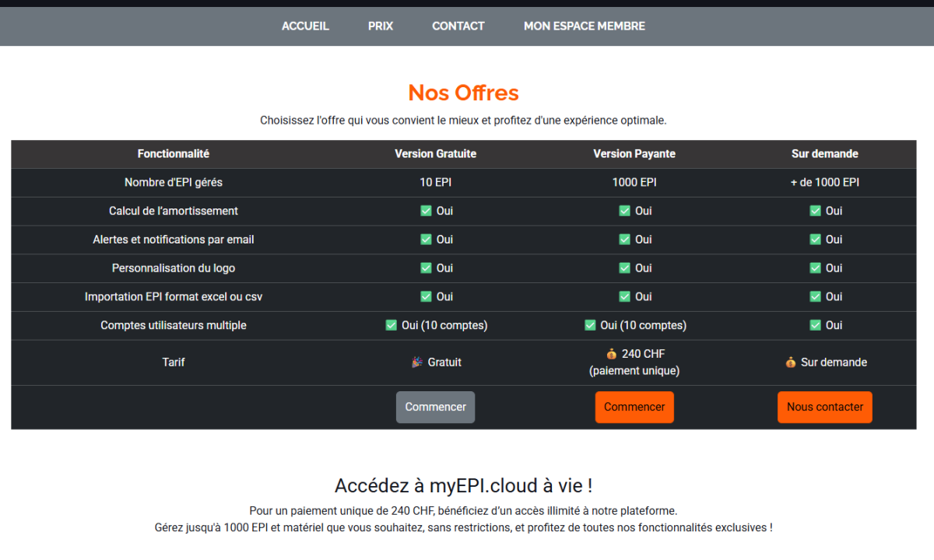Image resolution: width=934 pixels, height=560 pixels.
Task: Click green check for paid version email alerts
Action: (624, 240)
